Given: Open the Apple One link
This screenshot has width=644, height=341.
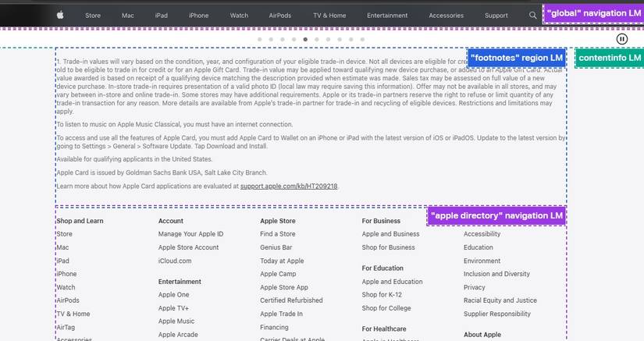Looking at the screenshot, I should [174, 295].
